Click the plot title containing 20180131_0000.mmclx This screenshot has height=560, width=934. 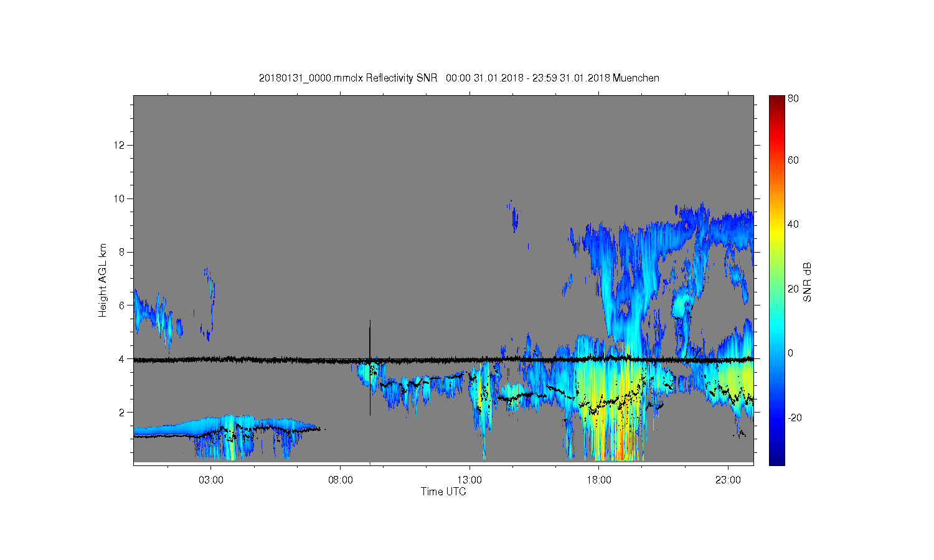(459, 78)
